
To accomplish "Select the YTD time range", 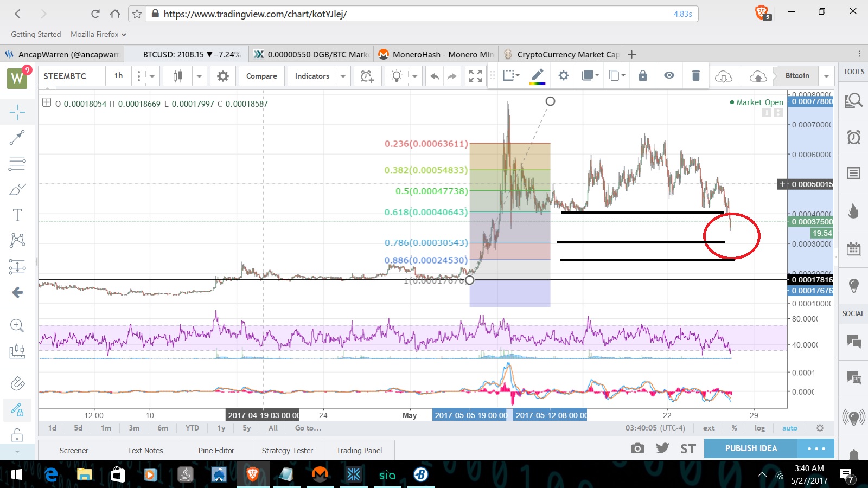I will [192, 428].
